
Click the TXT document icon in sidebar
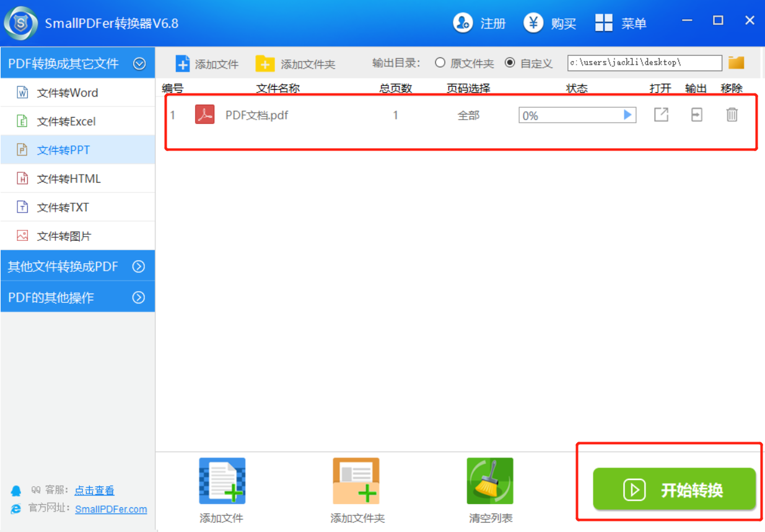[x=23, y=207]
